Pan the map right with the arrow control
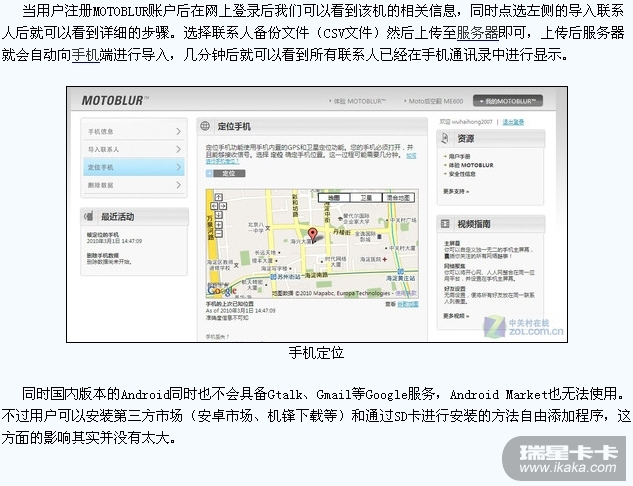The image size is (633, 486). coord(223,206)
